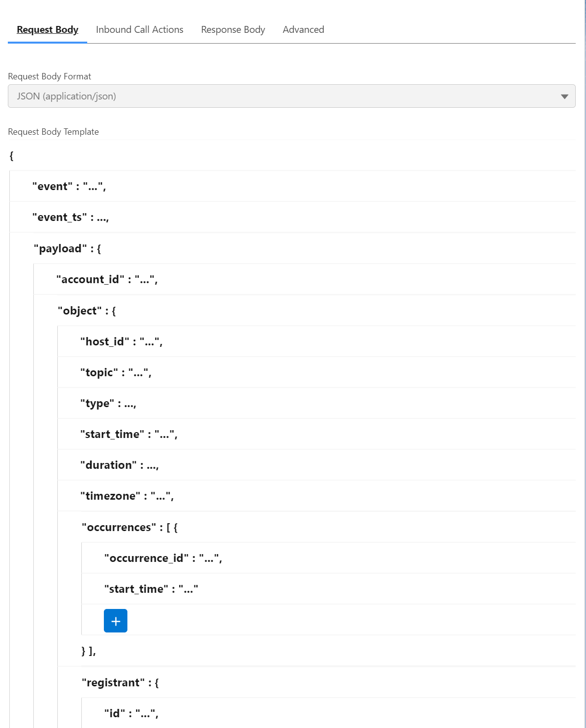Click the "account_id" field row
This screenshot has width=586, height=728.
(107, 279)
